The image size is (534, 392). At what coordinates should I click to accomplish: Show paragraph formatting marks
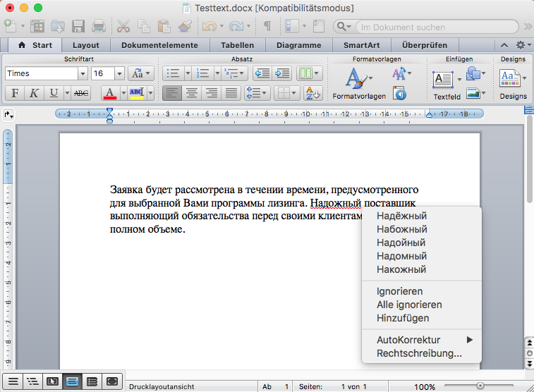[x=267, y=27]
